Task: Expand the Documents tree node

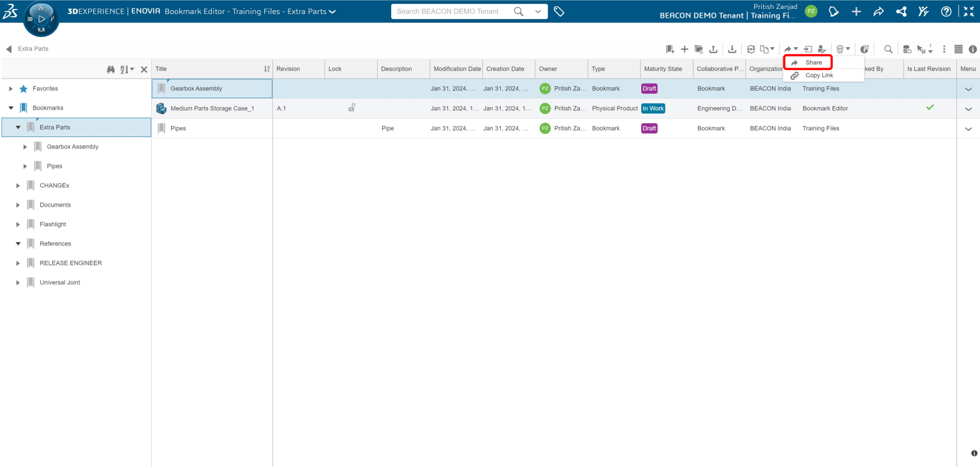Action: click(x=18, y=205)
